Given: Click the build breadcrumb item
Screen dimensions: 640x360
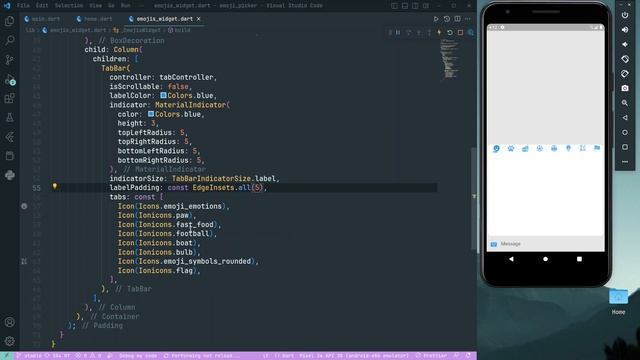Looking at the screenshot, I should pyautogui.click(x=182, y=30).
